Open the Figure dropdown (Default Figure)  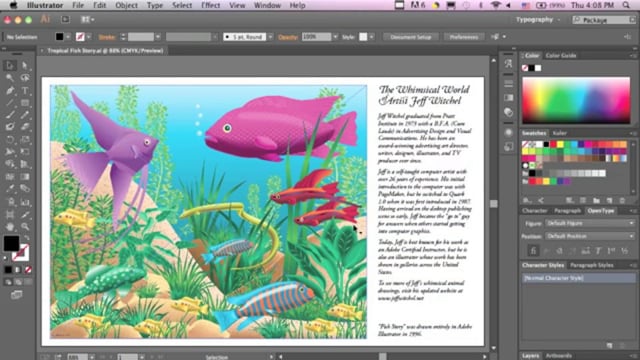pos(590,223)
